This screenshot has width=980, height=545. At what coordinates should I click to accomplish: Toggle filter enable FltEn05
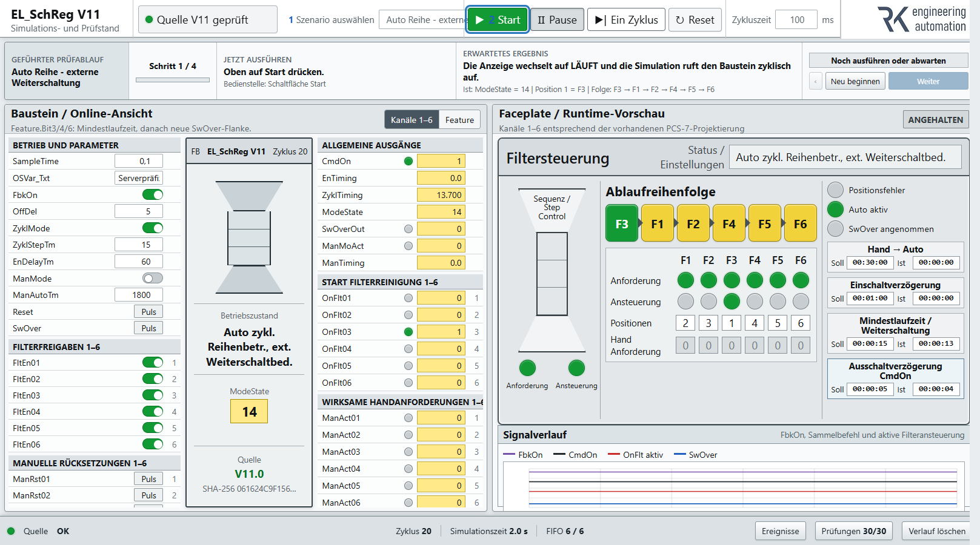point(153,428)
